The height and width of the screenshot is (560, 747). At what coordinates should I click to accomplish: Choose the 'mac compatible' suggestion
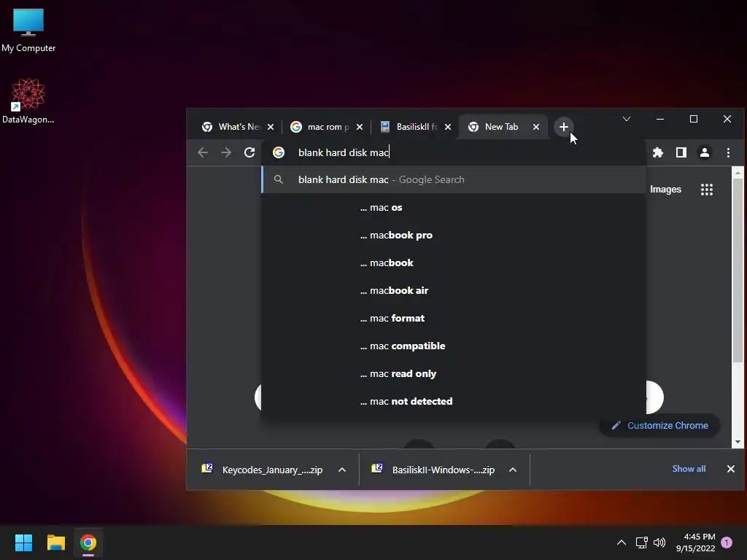(454, 346)
